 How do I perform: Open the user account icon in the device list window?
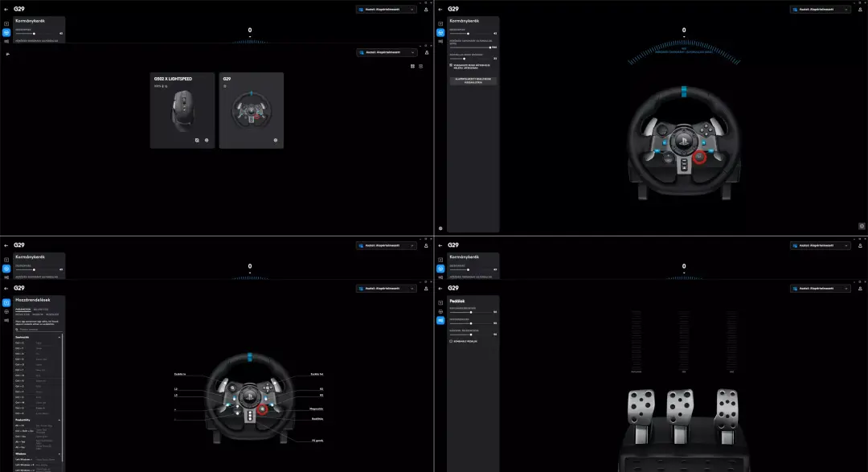coord(427,52)
